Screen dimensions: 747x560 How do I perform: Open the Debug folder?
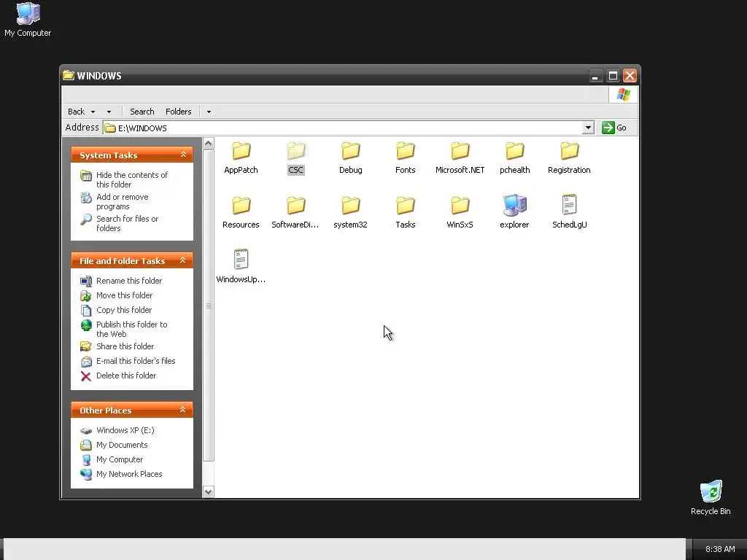tap(351, 158)
